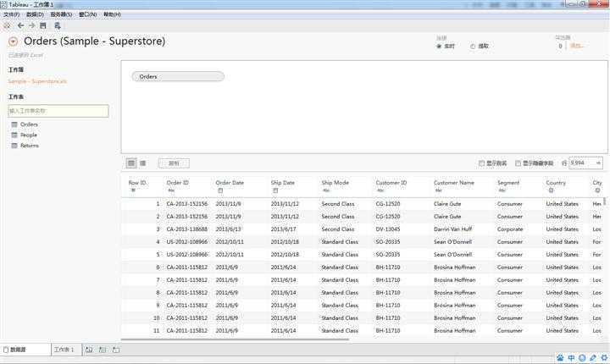Click the horizontal scrollbar under the grid

click(235, 339)
